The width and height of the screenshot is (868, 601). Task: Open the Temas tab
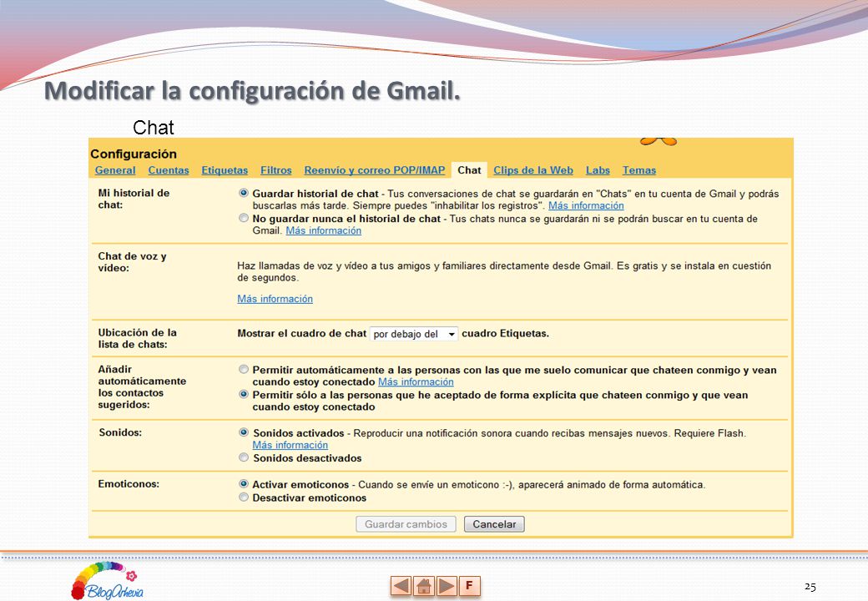[638, 170]
